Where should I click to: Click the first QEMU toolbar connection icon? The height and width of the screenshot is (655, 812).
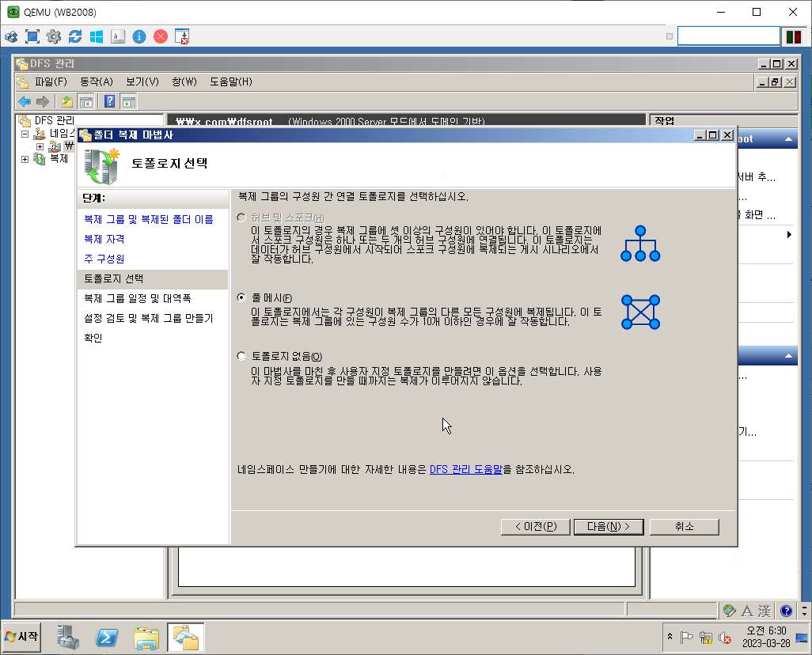(x=11, y=36)
